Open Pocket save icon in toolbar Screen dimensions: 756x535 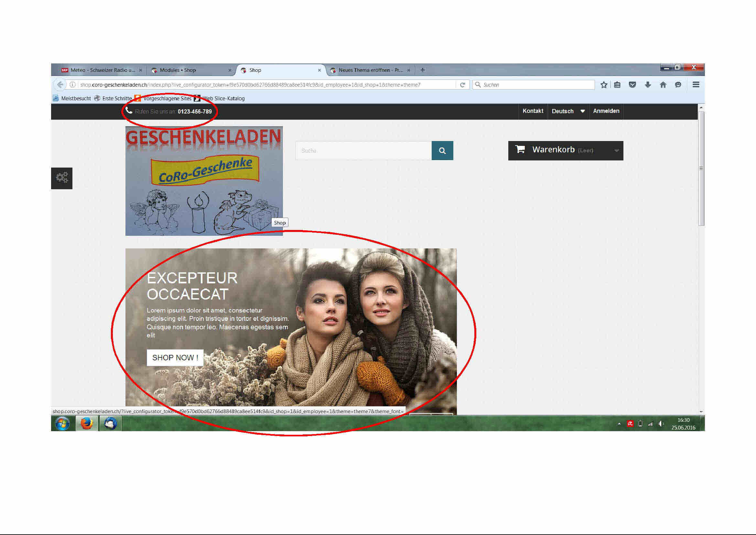point(632,85)
